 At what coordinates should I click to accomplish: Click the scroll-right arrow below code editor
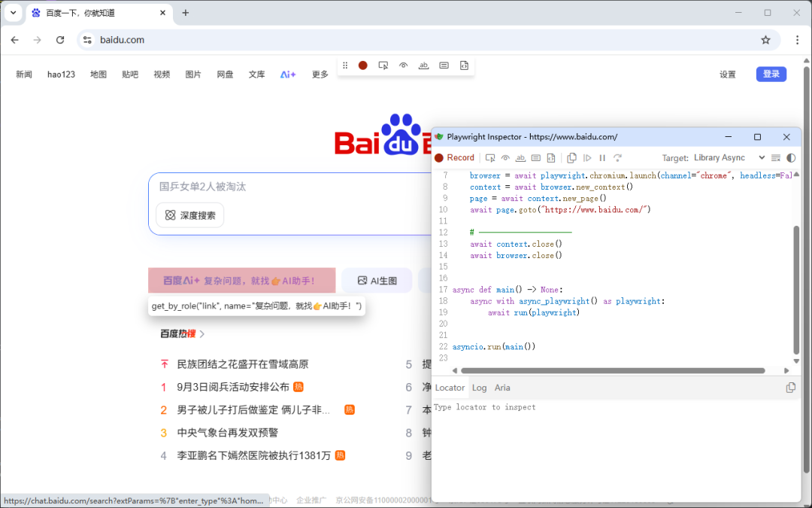[786, 370]
